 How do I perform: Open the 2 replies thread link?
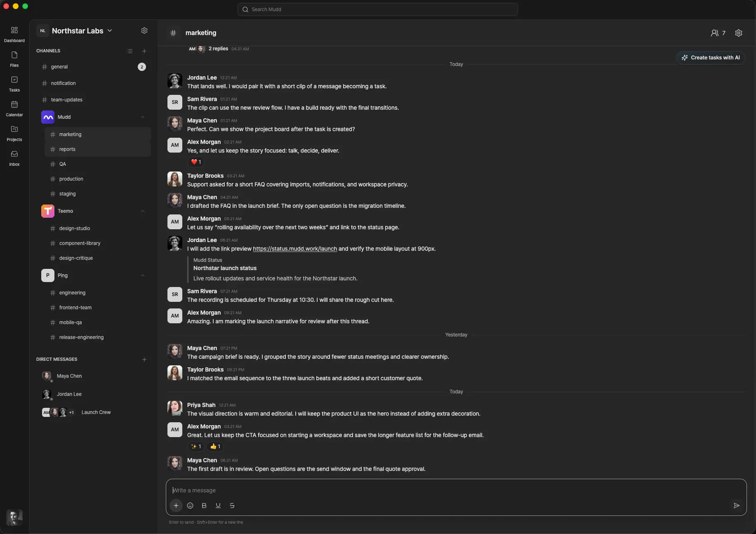coord(218,49)
